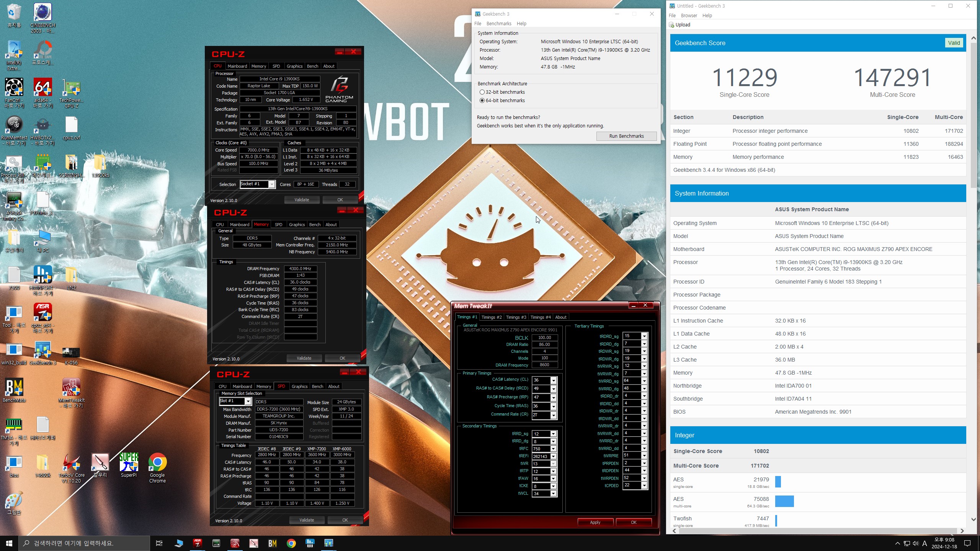The image size is (980, 551).
Task: Open the SuperPI desktop icon
Action: coord(129,466)
